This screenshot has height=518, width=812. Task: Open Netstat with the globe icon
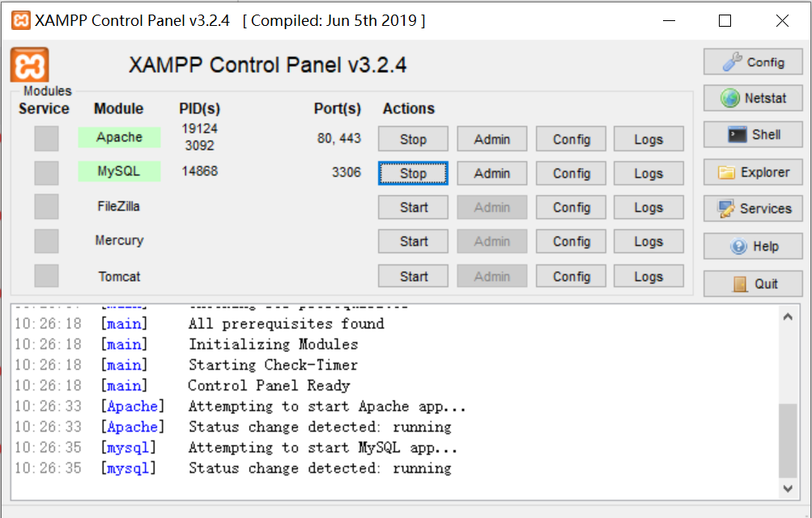coord(753,98)
